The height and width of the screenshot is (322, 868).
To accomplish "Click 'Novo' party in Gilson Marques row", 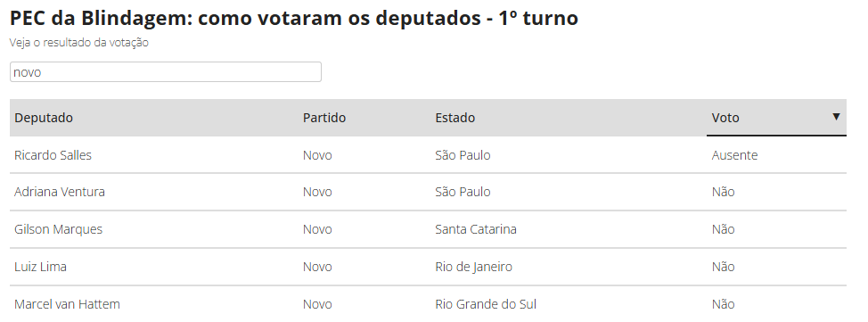I will pos(317,229).
